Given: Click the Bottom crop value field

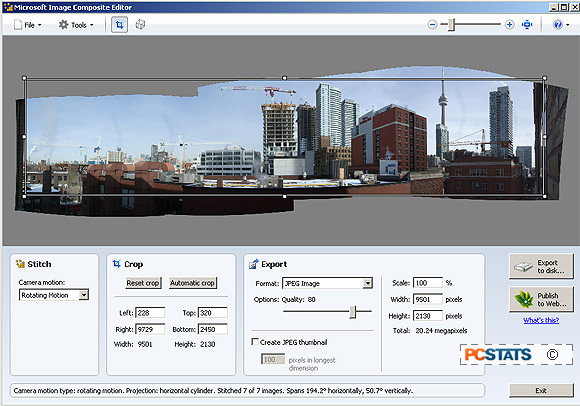Looking at the screenshot, I should coord(213,329).
